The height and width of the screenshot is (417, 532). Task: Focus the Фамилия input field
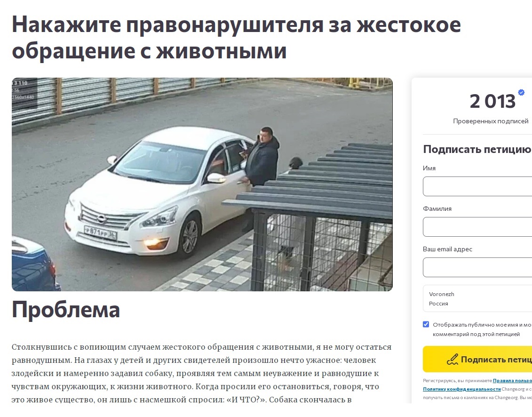tap(477, 227)
